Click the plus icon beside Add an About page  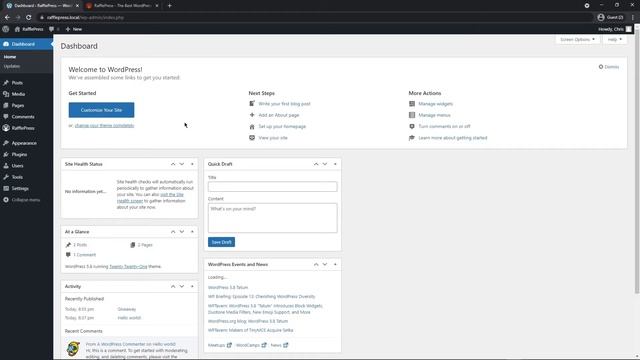point(252,115)
